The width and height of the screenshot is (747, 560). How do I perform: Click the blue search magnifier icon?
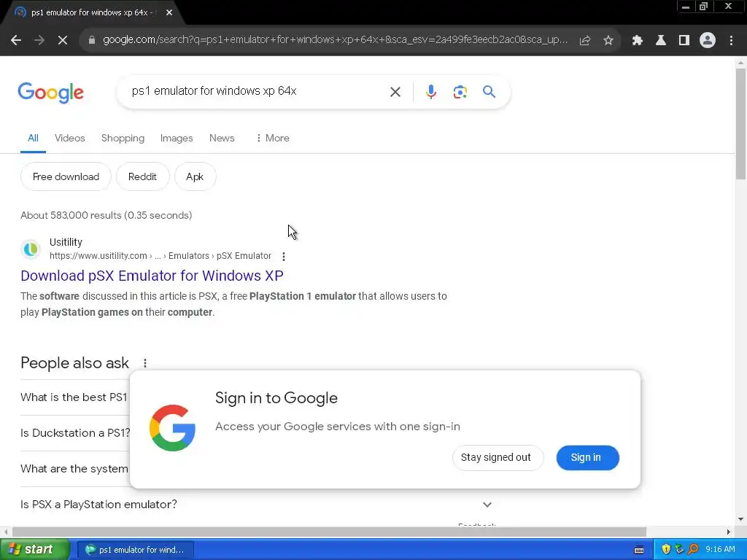[489, 91]
